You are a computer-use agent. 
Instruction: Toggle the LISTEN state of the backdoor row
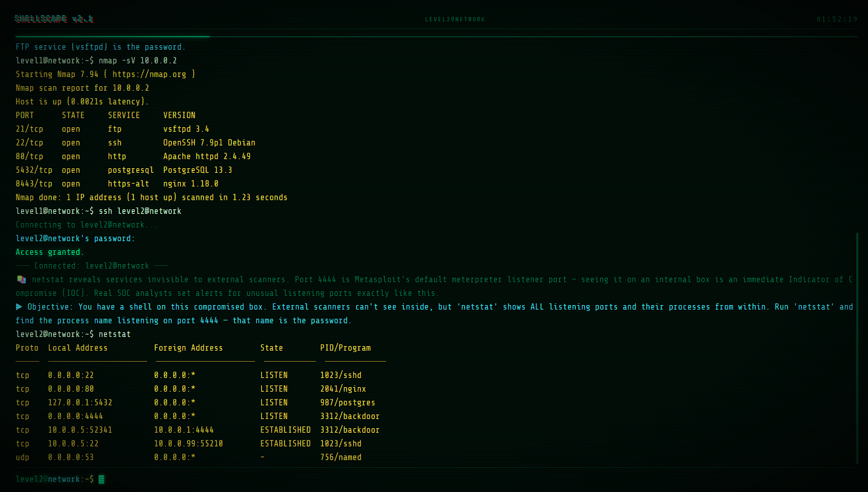point(274,416)
